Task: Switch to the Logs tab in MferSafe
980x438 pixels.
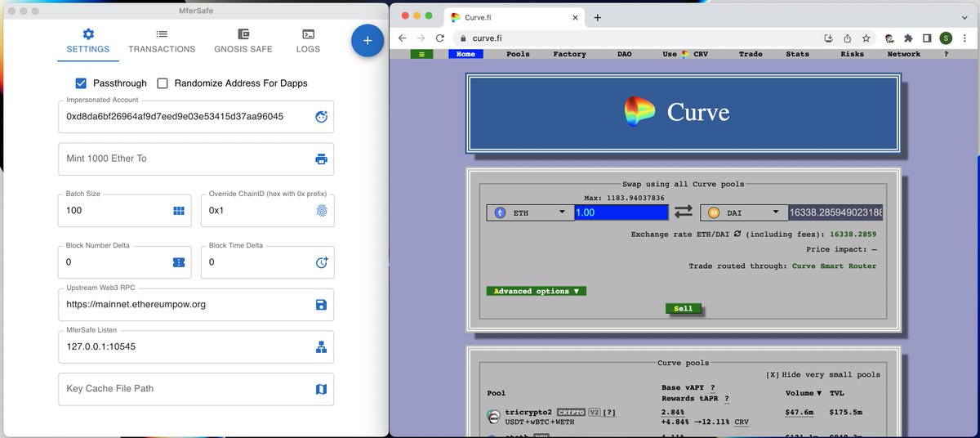Action: 309,41
